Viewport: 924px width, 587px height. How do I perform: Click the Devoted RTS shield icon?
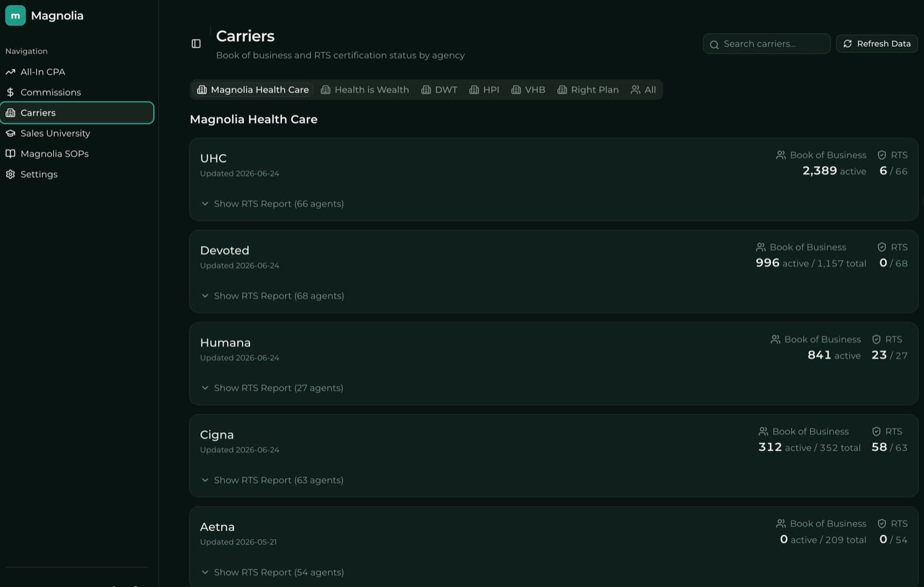[882, 247]
